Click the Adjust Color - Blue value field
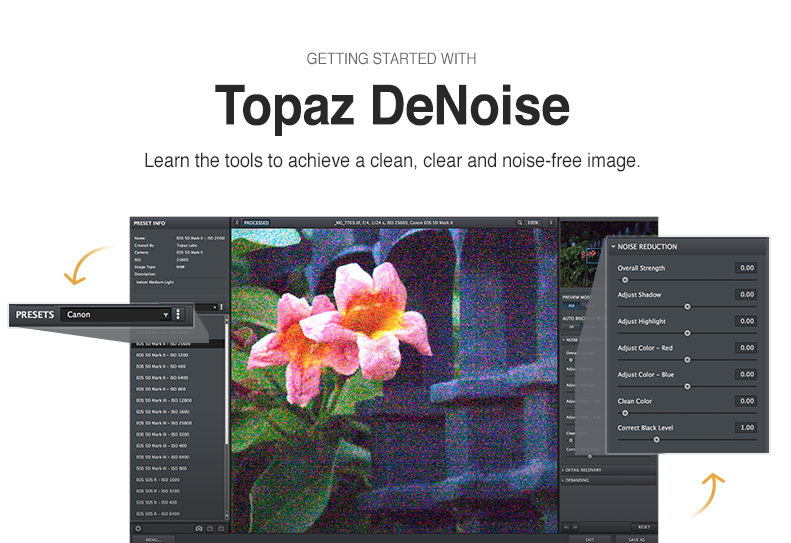This screenshot has width=791, height=543. pyautogui.click(x=746, y=374)
